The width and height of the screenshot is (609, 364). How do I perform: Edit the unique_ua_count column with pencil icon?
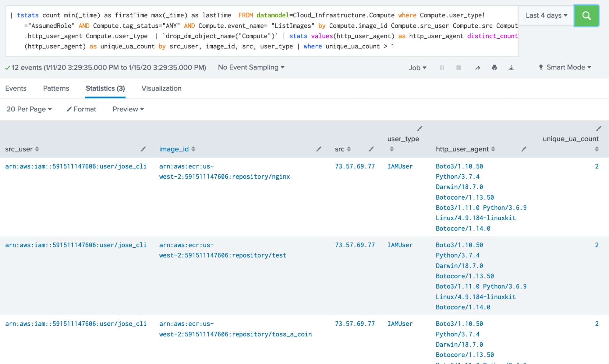click(599, 128)
